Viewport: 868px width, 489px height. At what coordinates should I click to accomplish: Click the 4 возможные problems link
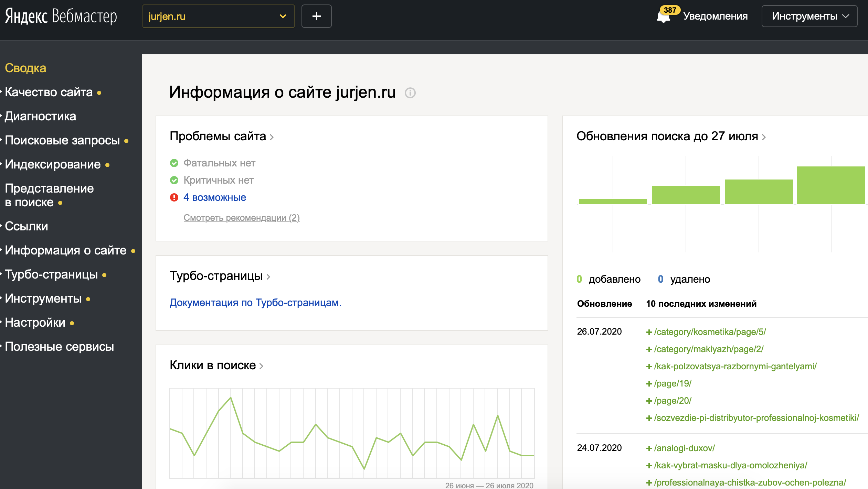[215, 197]
